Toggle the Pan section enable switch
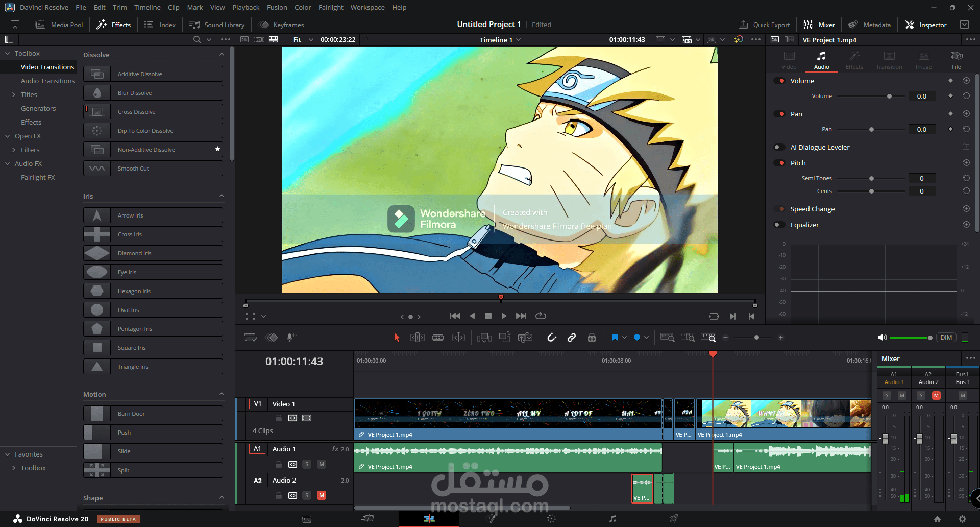The width and height of the screenshot is (980, 527). click(x=779, y=114)
